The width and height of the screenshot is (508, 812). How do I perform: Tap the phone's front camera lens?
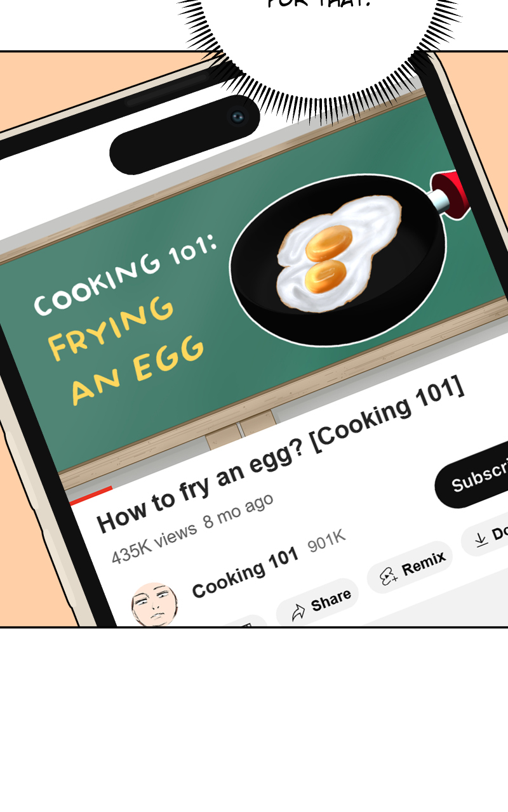237,117
